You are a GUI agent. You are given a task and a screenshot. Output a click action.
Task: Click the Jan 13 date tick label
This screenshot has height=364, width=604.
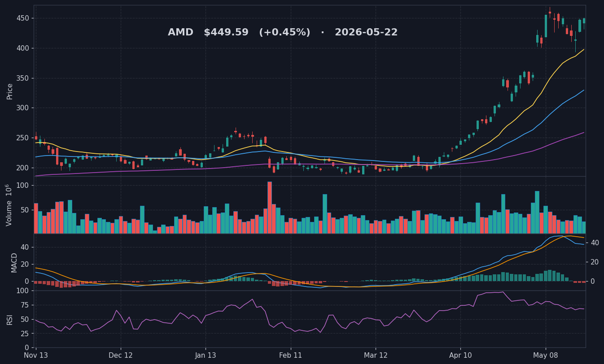pyautogui.click(x=206, y=355)
